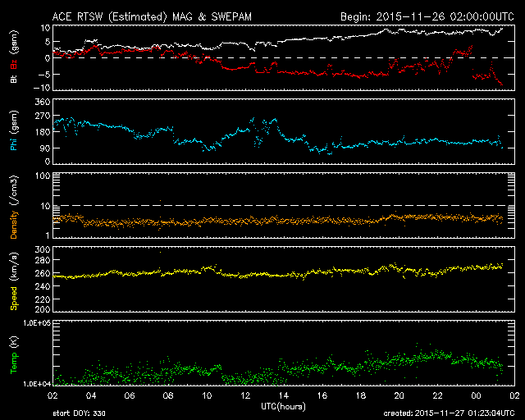
Task: Click the '20' hour label on the time axis
Action: coord(399,395)
